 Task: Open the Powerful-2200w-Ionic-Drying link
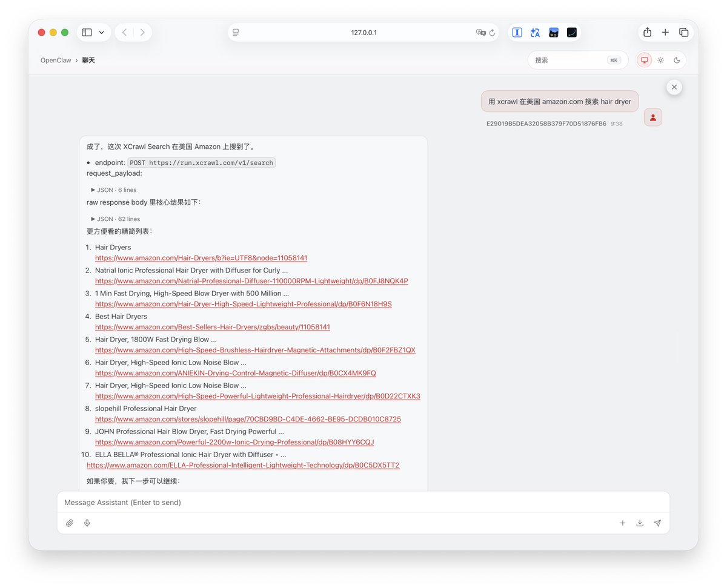(x=234, y=442)
